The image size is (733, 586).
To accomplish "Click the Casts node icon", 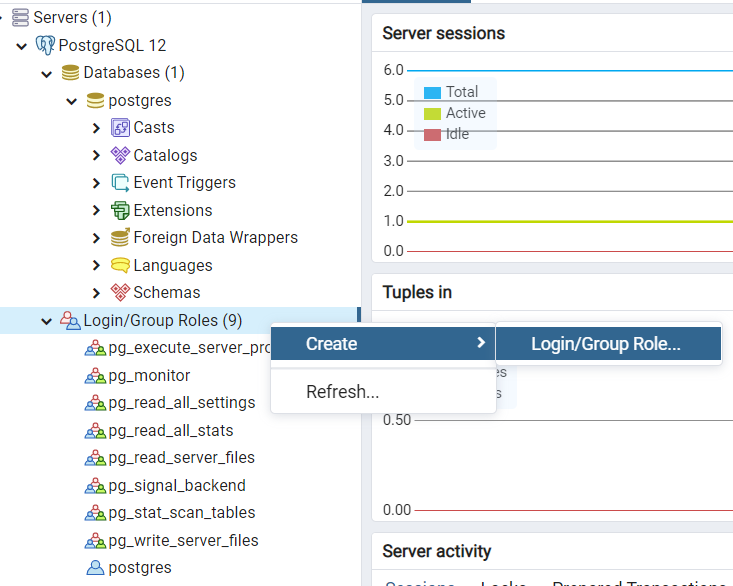I will point(120,128).
